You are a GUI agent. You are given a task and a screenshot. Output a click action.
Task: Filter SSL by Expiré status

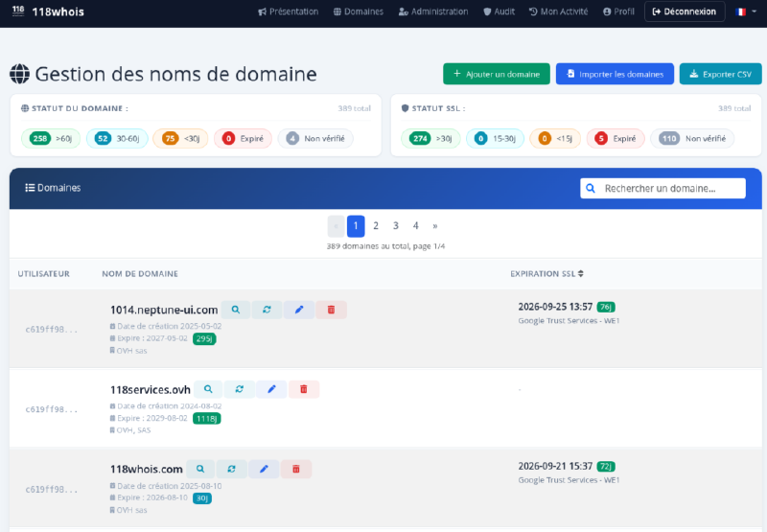click(x=616, y=138)
